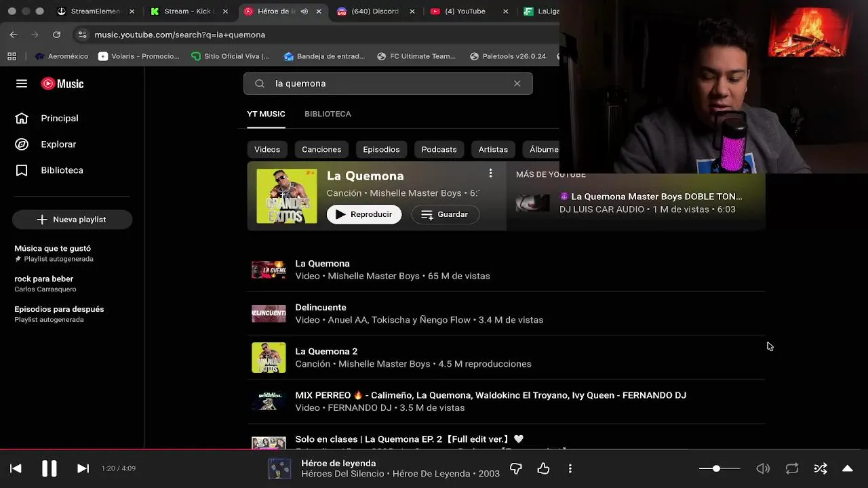This screenshot has height=488, width=868.
Task: Filter results by Videos
Action: tap(267, 149)
